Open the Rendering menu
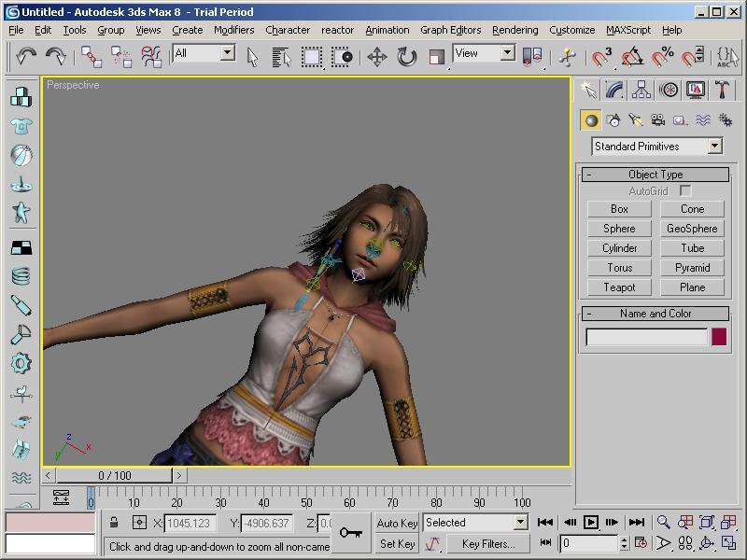 click(x=514, y=30)
